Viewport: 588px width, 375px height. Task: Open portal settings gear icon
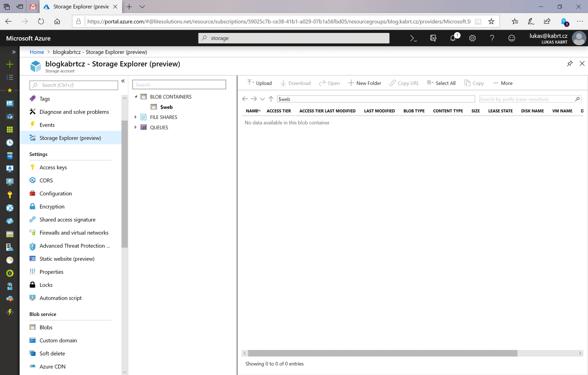point(473,38)
